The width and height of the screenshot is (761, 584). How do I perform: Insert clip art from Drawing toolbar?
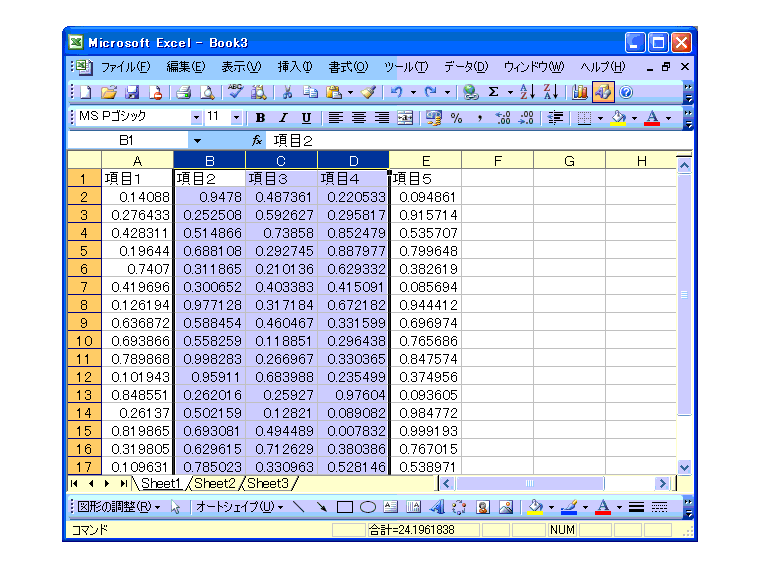tap(482, 507)
